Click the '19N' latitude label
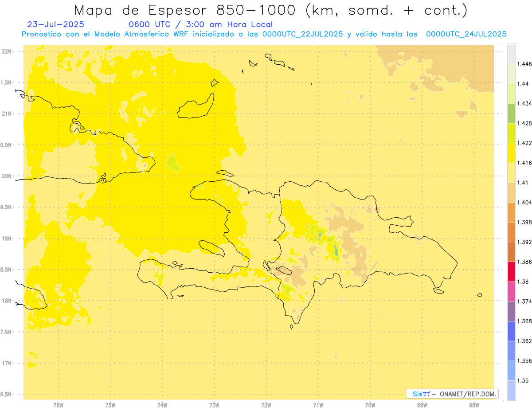The width and height of the screenshot is (532, 411). 8,239
